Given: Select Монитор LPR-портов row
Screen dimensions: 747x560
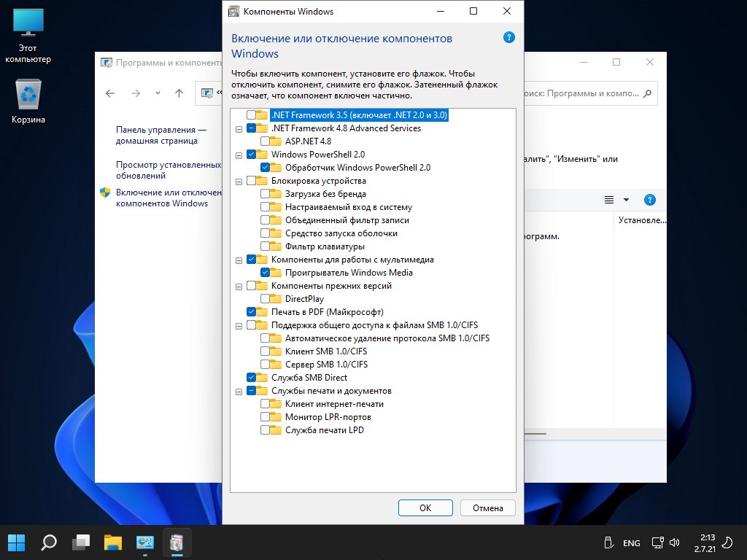Looking at the screenshot, I should pyautogui.click(x=328, y=416).
